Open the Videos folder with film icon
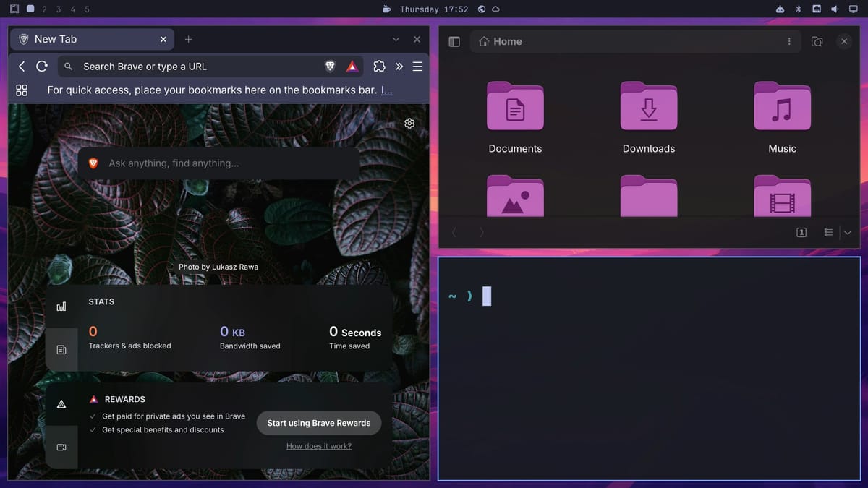Image resolution: width=868 pixels, height=488 pixels. pos(782,195)
